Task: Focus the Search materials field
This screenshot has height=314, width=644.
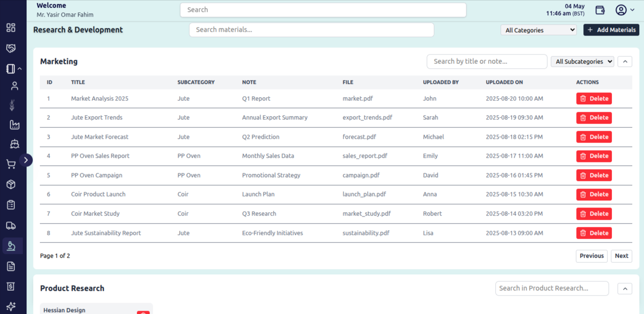Action: point(312,30)
